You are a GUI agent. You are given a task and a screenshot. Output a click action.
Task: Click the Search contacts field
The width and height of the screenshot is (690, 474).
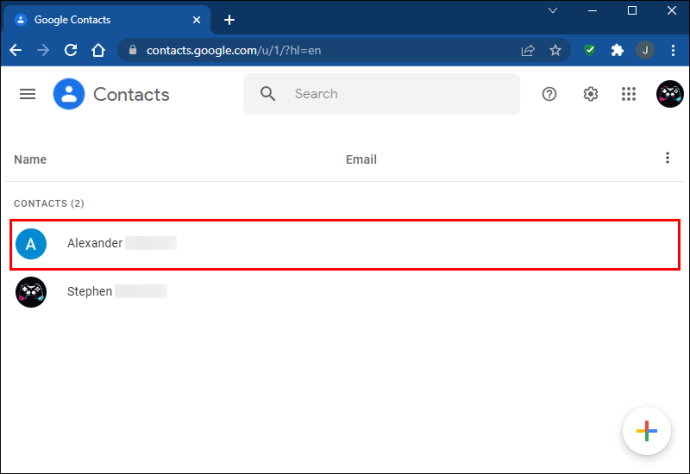tap(381, 94)
